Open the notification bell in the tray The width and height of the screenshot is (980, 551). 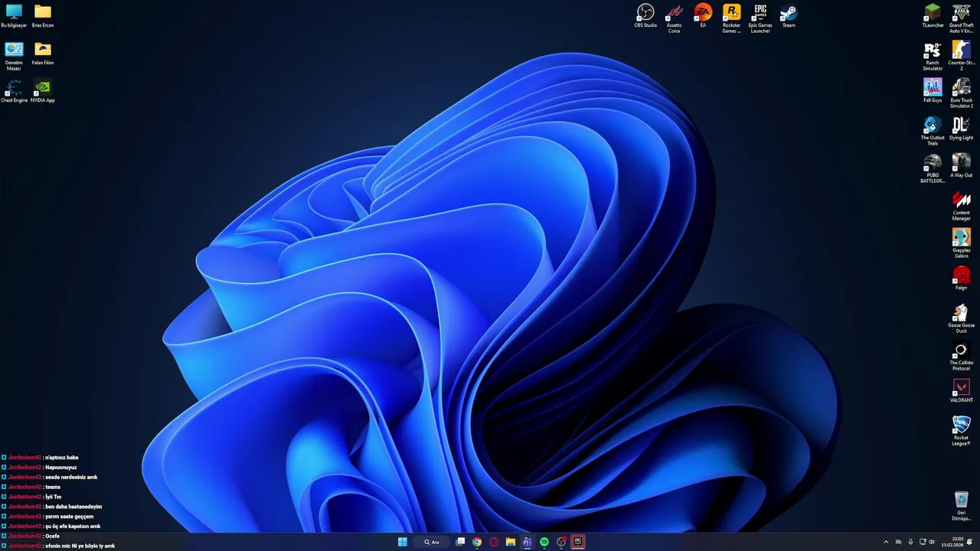pos(969,542)
